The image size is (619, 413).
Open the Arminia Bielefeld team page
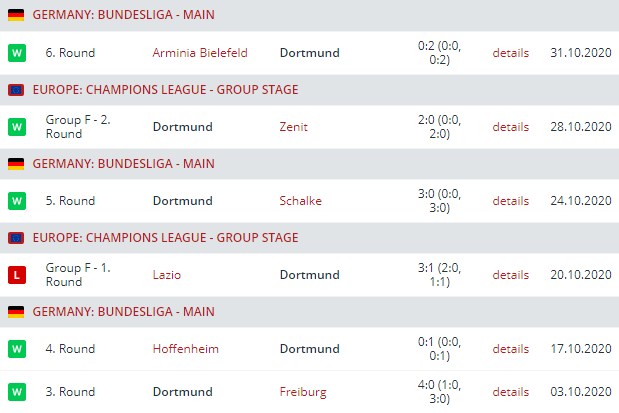click(x=200, y=53)
